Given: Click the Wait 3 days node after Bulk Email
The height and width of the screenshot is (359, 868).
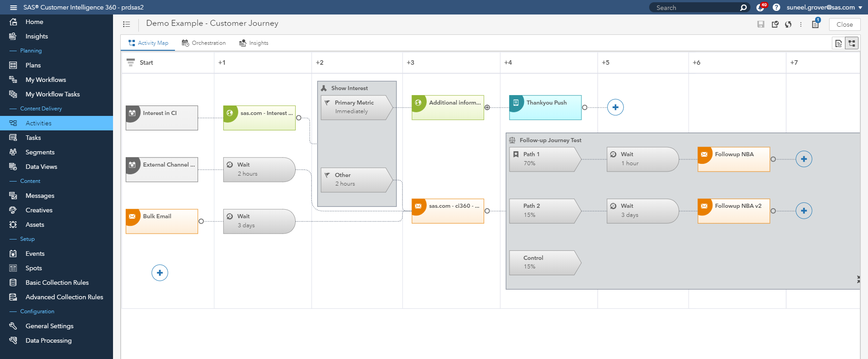Looking at the screenshot, I should (x=259, y=221).
